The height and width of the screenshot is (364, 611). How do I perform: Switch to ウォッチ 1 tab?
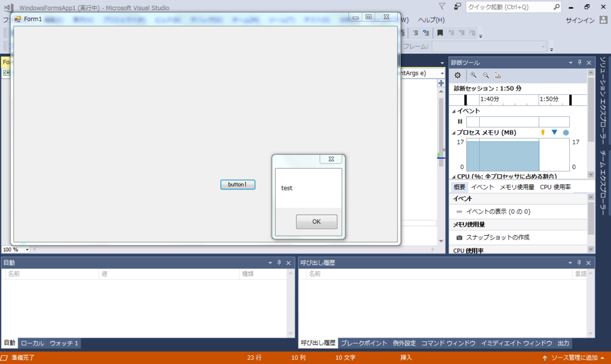[64, 343]
